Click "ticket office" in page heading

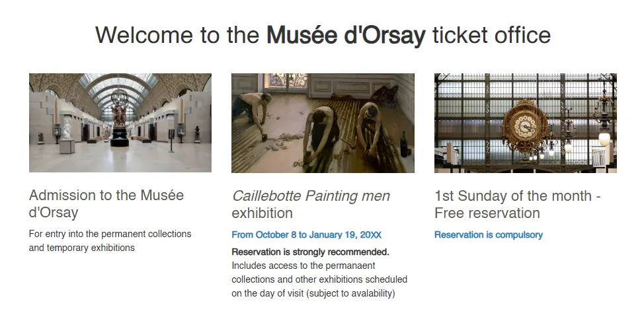pos(491,35)
